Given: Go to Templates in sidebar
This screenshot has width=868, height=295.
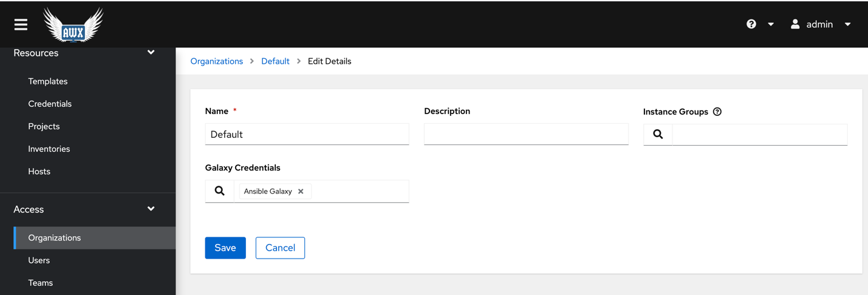Looking at the screenshot, I should (x=48, y=81).
